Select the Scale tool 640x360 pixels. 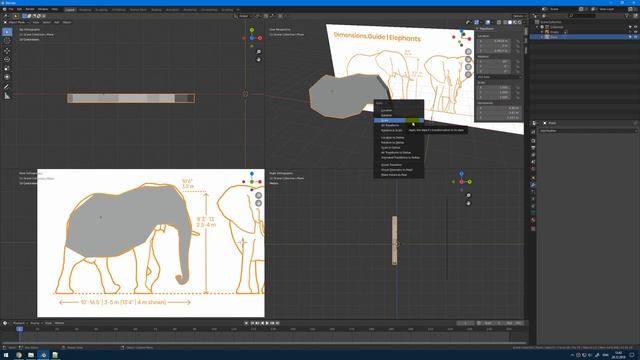(x=7, y=68)
